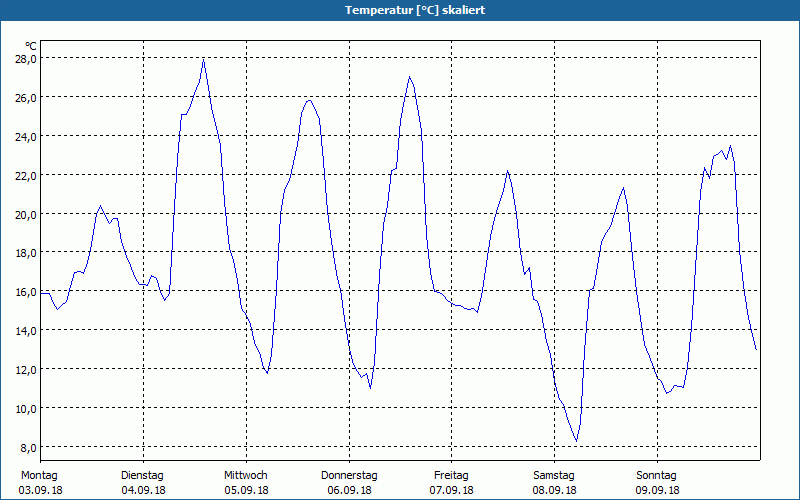The width and height of the screenshot is (800, 500).
Task: Select the 24,0 axis value
Action: [26, 136]
